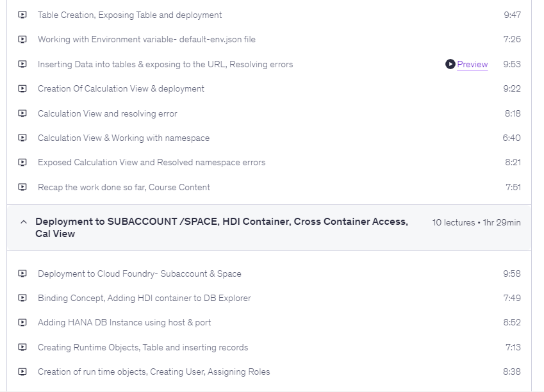Select Calculation View & Working with namespace
Screen dimensions: 544x392
click(x=124, y=138)
